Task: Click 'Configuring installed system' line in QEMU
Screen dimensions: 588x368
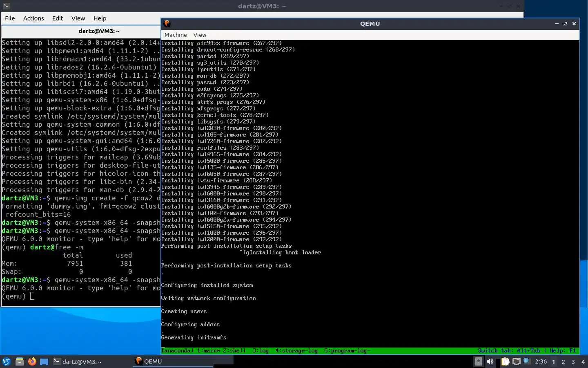Action: [x=207, y=285]
